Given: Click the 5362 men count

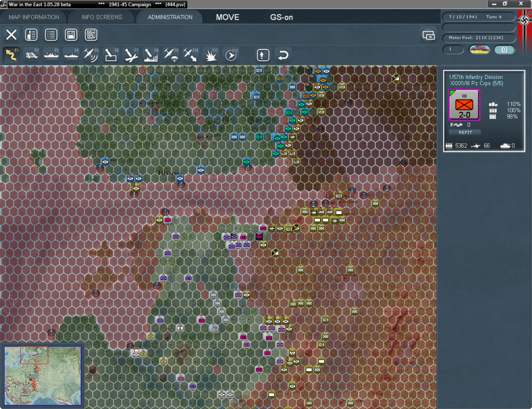Looking at the screenshot, I should tap(461, 146).
